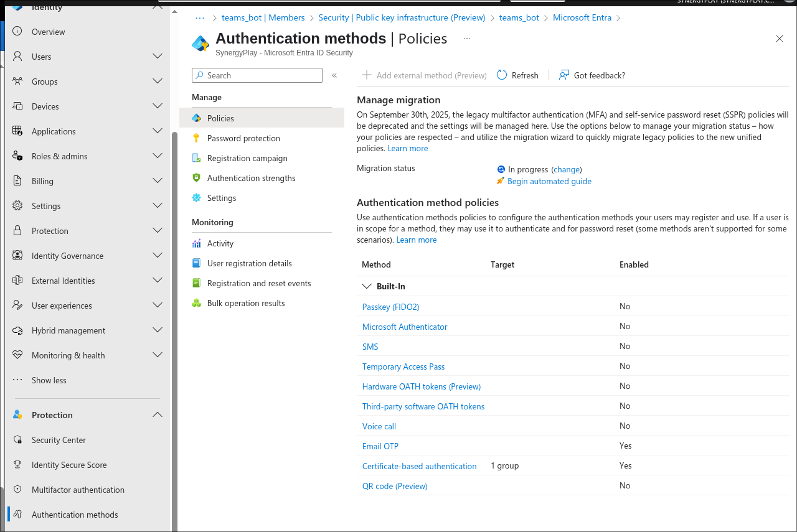Open Temporary Access Pass method
Screen dimensions: 797x532
point(403,366)
